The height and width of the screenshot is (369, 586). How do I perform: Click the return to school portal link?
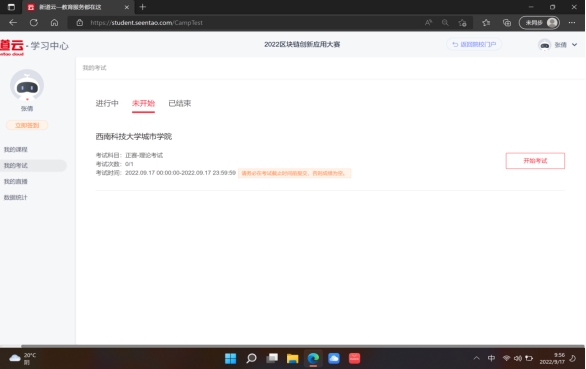tap(474, 44)
